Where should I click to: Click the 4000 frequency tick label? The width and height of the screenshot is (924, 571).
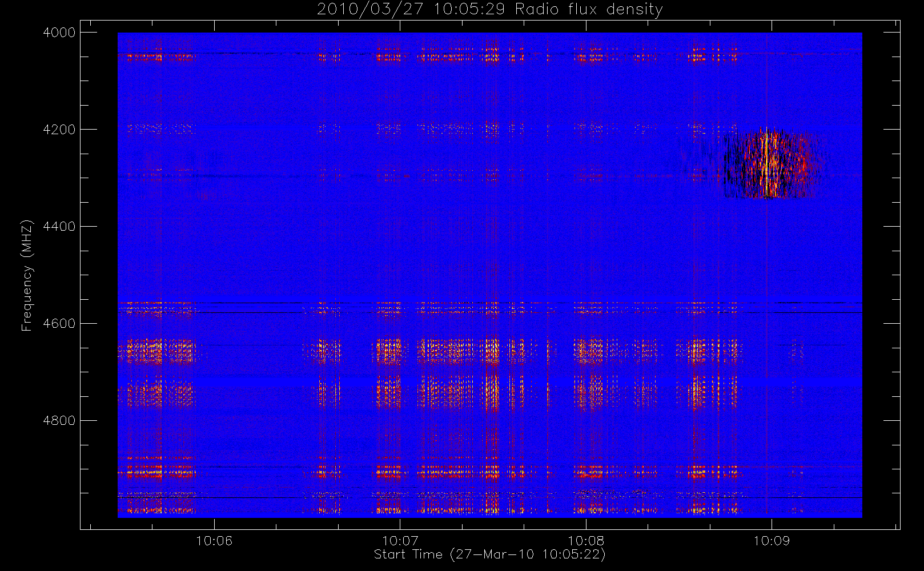59,33
